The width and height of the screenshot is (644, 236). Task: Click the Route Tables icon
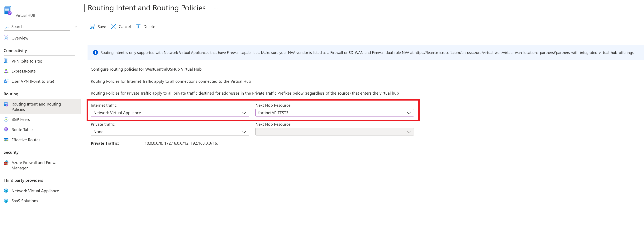6,130
